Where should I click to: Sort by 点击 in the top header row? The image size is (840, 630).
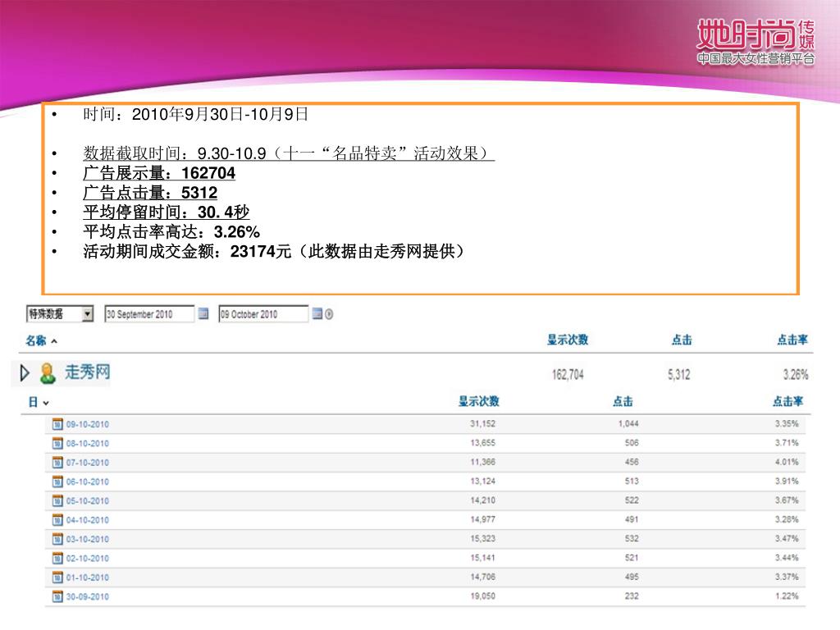682,340
